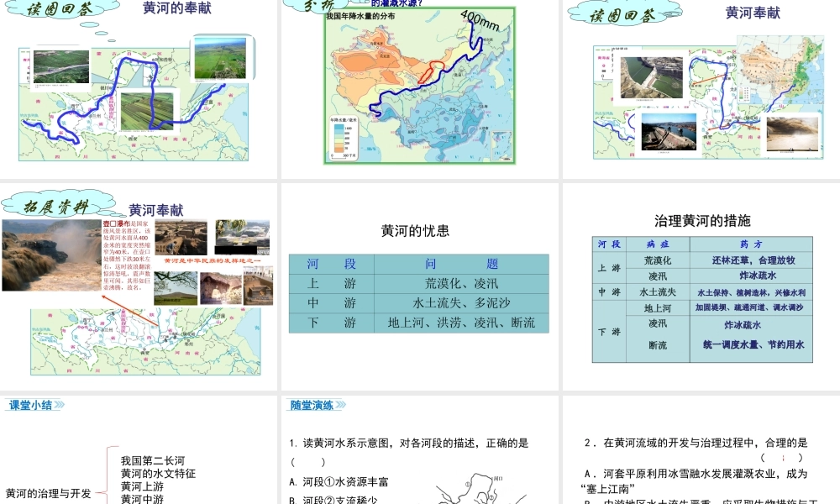Select '地上河' cell in 措施 table

[658, 308]
